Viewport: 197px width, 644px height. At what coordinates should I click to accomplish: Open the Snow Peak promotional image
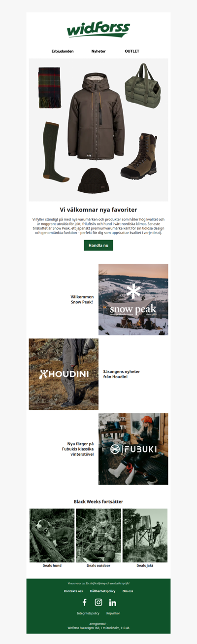[x=133, y=299]
